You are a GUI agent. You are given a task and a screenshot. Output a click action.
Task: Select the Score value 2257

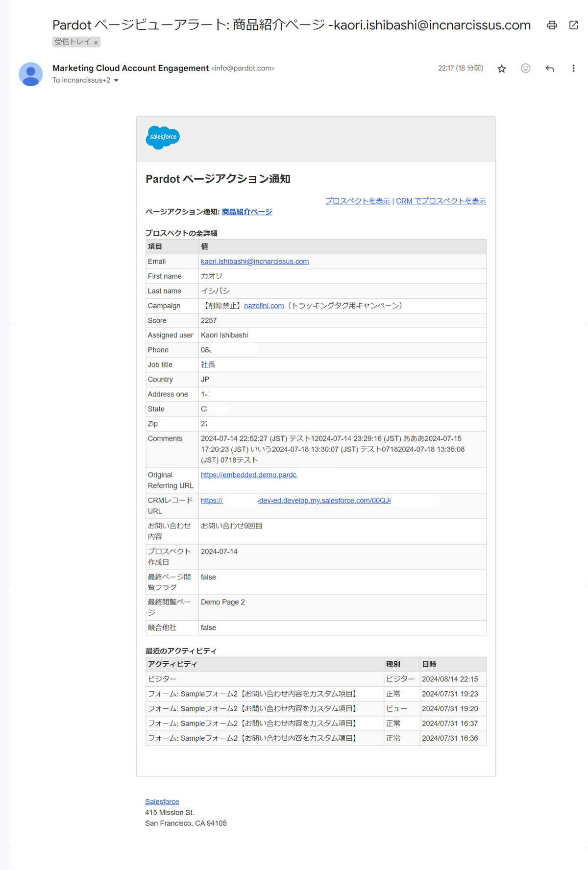click(x=209, y=320)
